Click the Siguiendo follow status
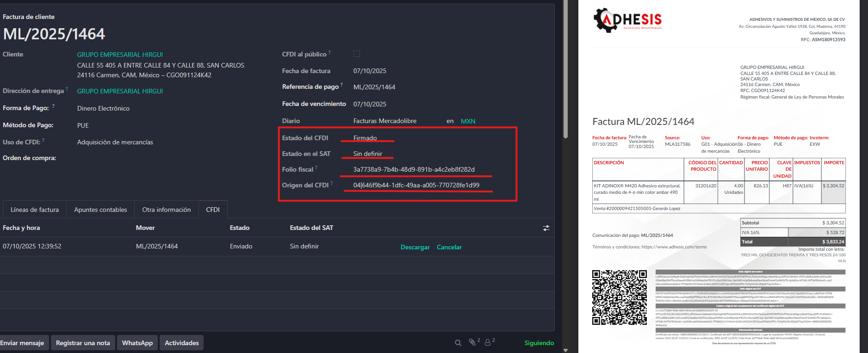Screen dimensions: 868x353 [539, 343]
